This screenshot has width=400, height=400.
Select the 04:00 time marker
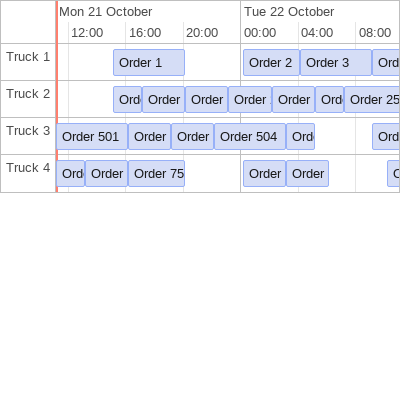click(x=317, y=33)
